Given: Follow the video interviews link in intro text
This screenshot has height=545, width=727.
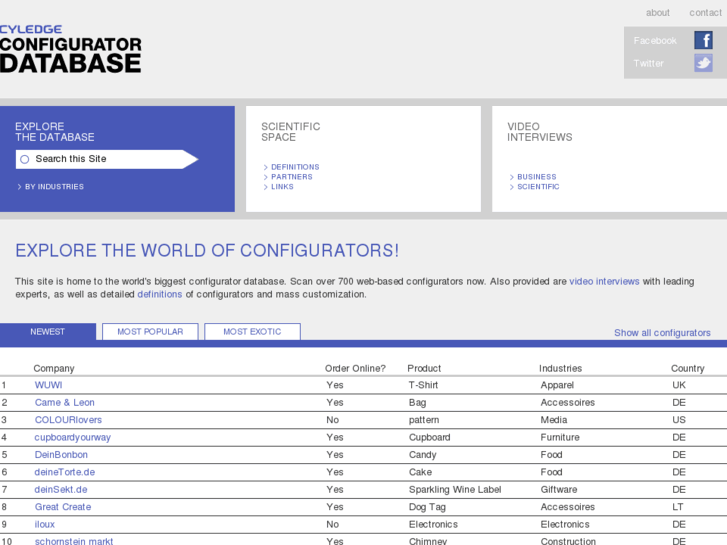Looking at the screenshot, I should [604, 282].
